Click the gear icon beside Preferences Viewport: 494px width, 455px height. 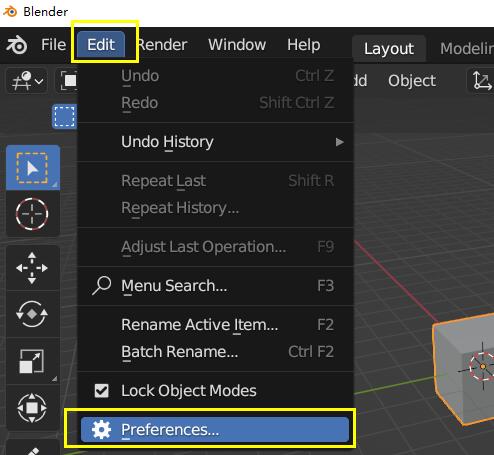pyautogui.click(x=101, y=429)
